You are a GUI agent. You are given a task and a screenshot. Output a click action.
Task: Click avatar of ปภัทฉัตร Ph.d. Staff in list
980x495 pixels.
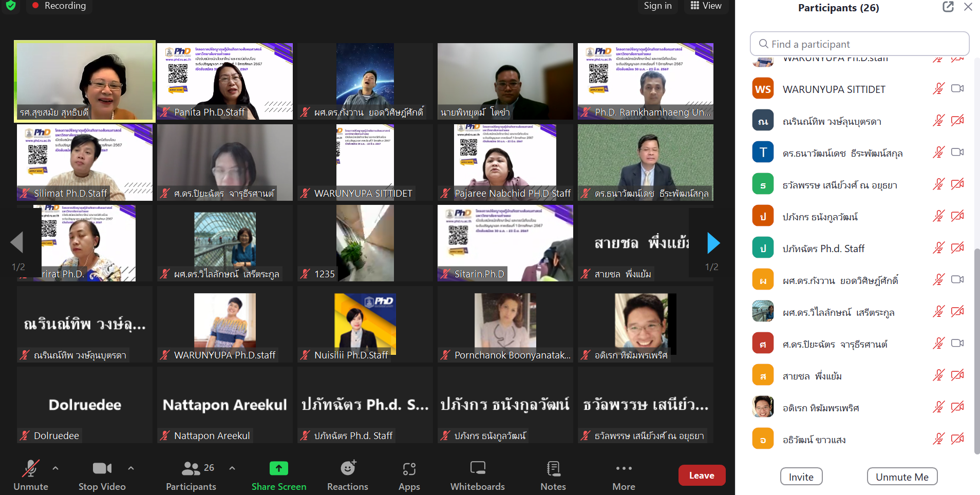pos(763,248)
